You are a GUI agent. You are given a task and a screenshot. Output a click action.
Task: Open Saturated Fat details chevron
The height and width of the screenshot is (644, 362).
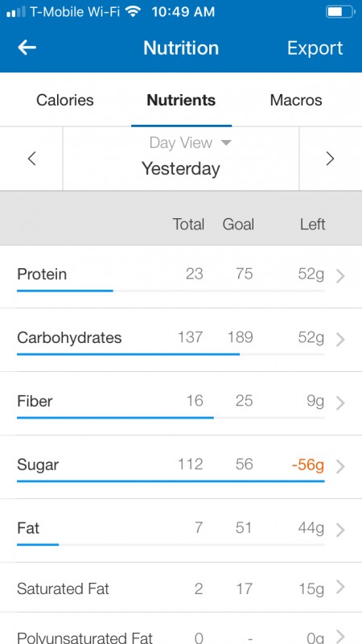point(340,587)
